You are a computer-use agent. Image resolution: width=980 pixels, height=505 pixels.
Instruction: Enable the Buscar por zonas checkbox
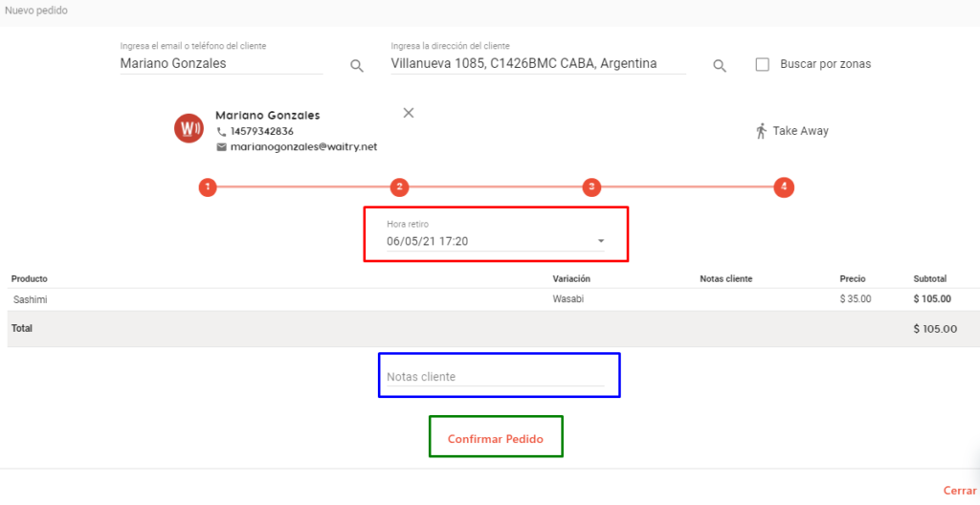pos(763,64)
